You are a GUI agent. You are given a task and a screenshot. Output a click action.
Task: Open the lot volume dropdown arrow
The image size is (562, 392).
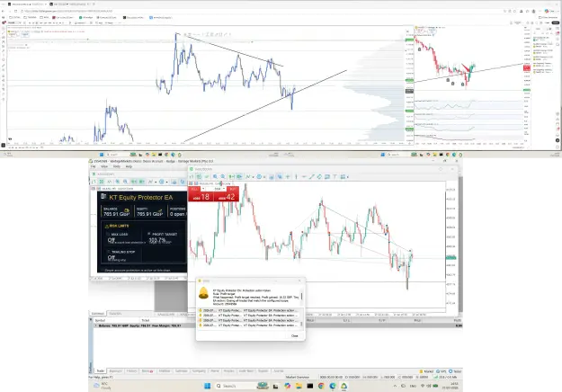pos(224,189)
